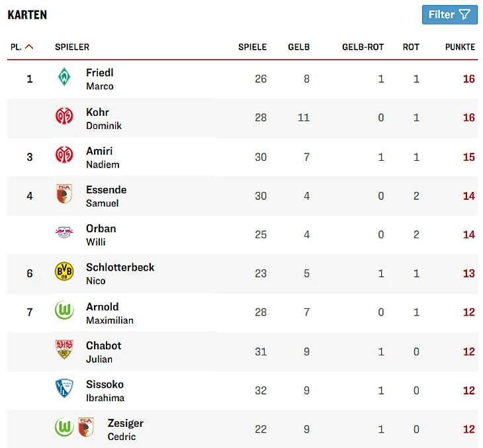Click the KARTEN section heading
Image resolution: width=483 pixels, height=448 pixels.
click(x=27, y=15)
